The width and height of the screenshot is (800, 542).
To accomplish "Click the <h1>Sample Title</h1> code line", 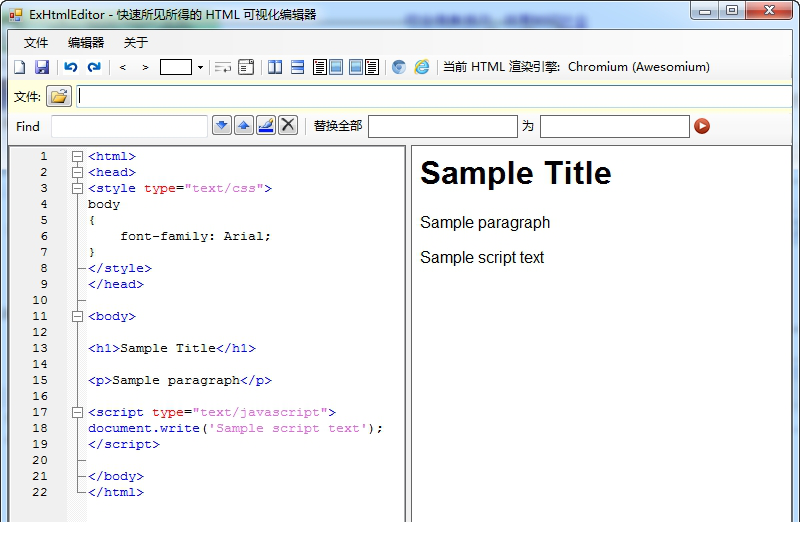I will pyautogui.click(x=172, y=348).
